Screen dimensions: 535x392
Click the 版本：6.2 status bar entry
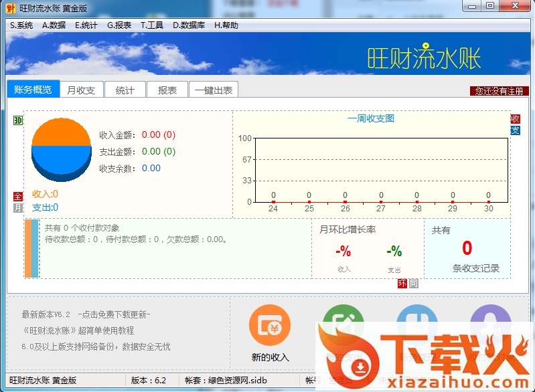[x=149, y=381]
